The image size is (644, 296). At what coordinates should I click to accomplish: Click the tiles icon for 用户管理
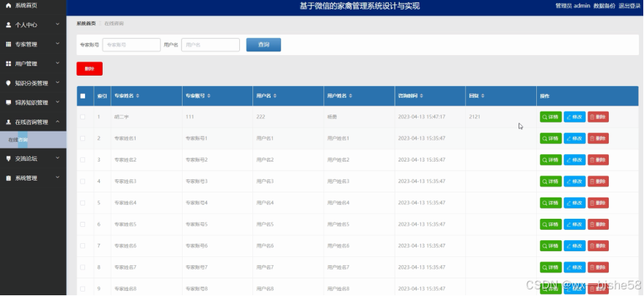pos(8,64)
